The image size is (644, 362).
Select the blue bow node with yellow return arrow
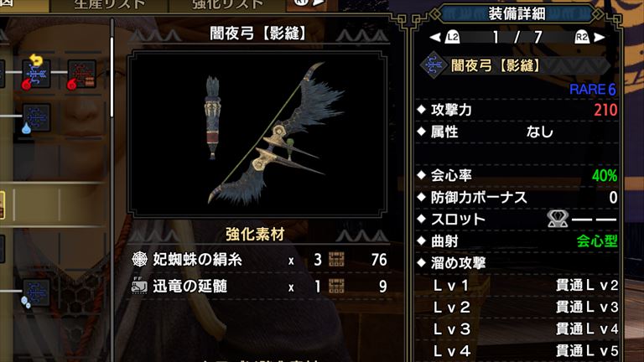click(36, 74)
